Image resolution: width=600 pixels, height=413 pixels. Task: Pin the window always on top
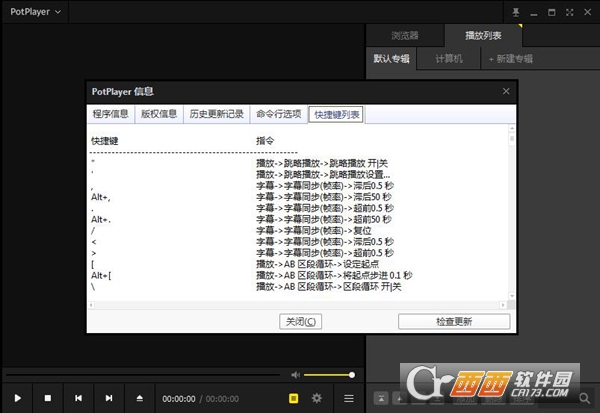tap(516, 12)
